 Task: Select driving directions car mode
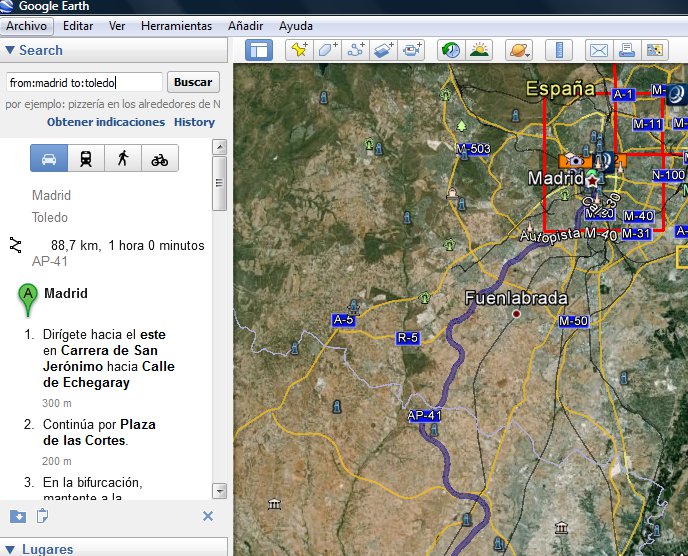tap(49, 158)
